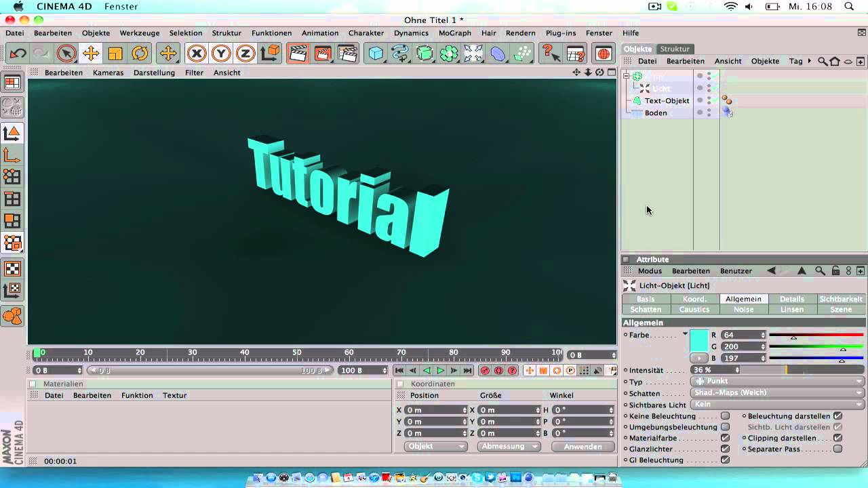
Task: Click the X position input field
Action: (x=436, y=410)
